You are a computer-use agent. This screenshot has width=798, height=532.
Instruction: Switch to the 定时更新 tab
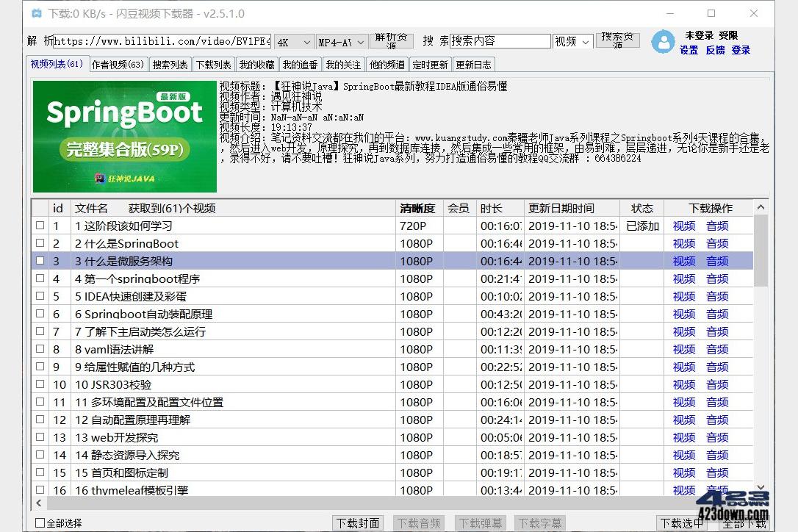[430, 65]
